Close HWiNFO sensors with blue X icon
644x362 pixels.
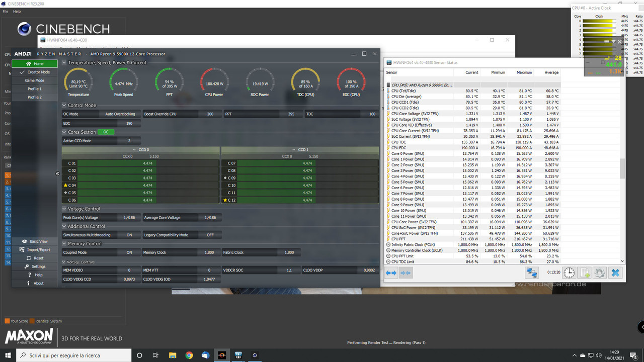click(x=615, y=273)
